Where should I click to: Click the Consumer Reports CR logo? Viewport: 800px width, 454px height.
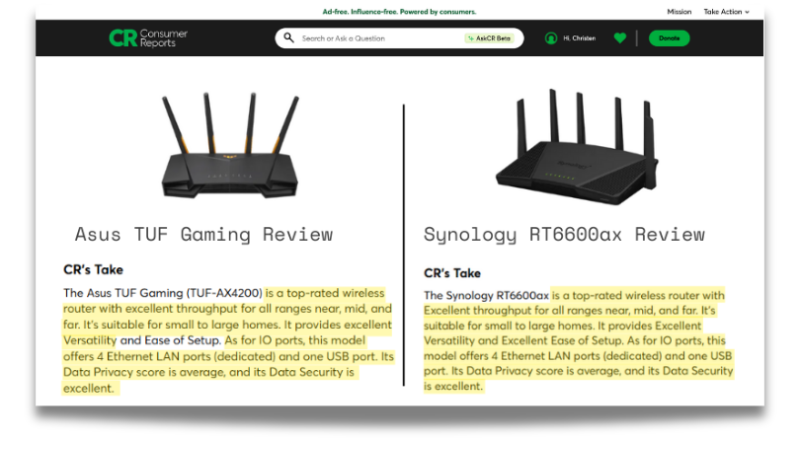pos(148,38)
